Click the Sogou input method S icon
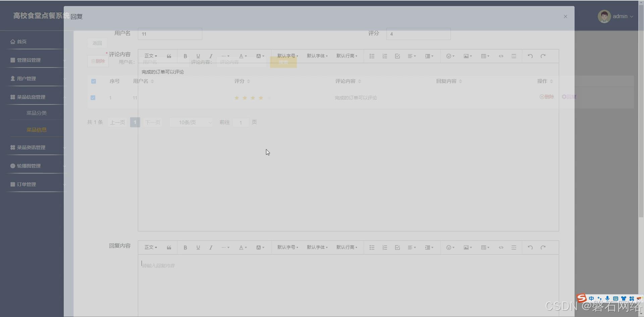Screen dimensions: 644x317 click(x=582, y=298)
